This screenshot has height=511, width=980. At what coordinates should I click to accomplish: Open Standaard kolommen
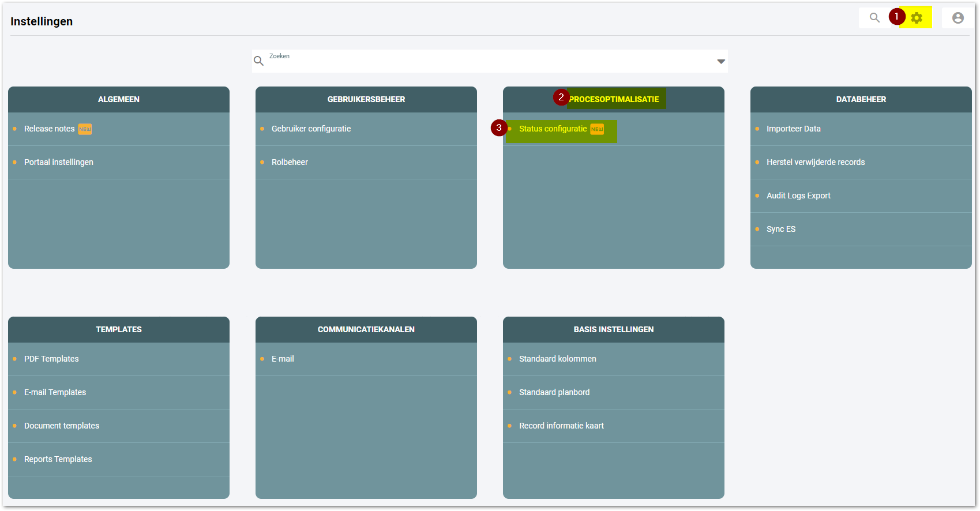558,359
